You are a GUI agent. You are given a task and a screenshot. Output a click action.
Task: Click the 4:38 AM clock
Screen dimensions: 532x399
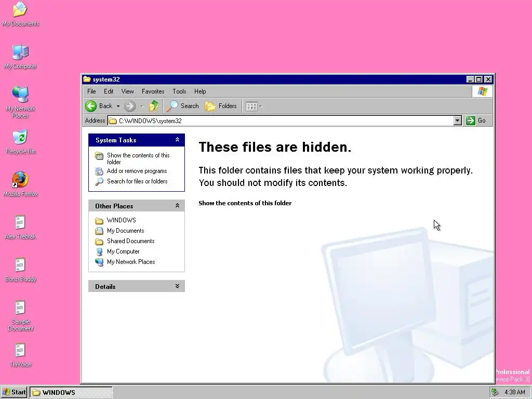pos(515,392)
